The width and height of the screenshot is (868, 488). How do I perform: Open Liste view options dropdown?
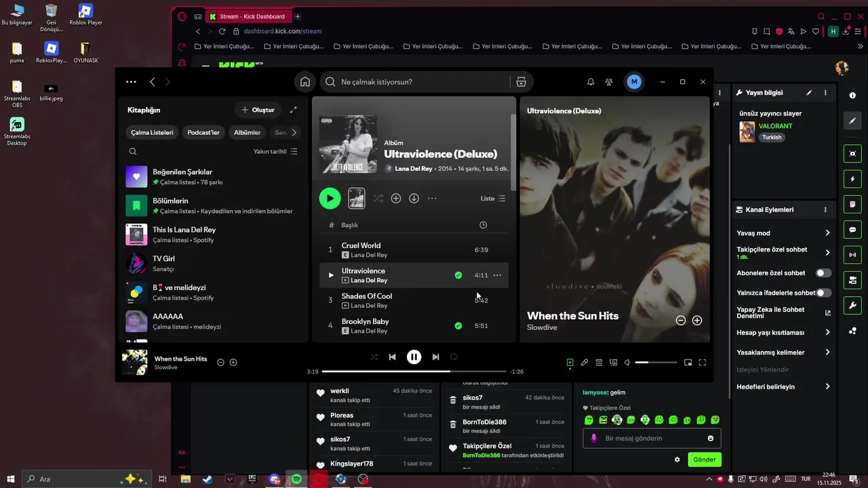(493, 199)
